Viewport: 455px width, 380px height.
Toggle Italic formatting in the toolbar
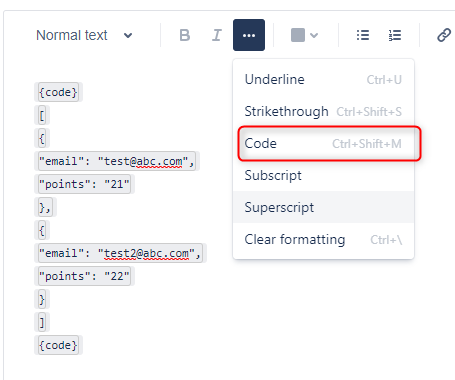click(x=217, y=35)
